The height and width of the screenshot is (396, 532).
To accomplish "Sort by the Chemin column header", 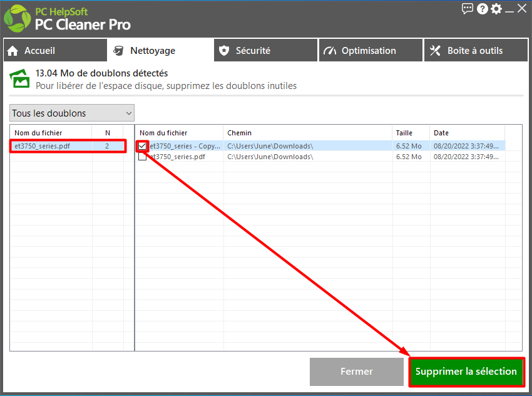I will (x=308, y=133).
